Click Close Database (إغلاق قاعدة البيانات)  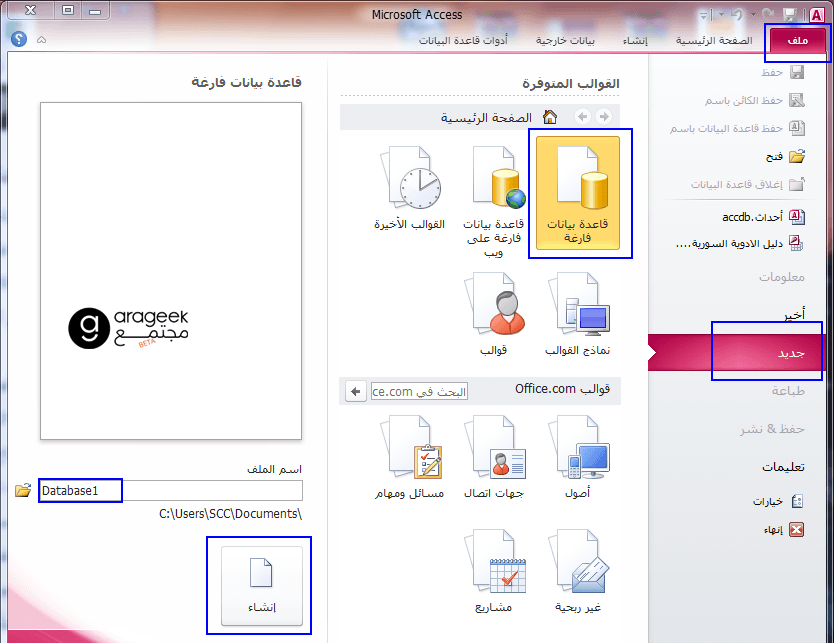click(x=748, y=185)
